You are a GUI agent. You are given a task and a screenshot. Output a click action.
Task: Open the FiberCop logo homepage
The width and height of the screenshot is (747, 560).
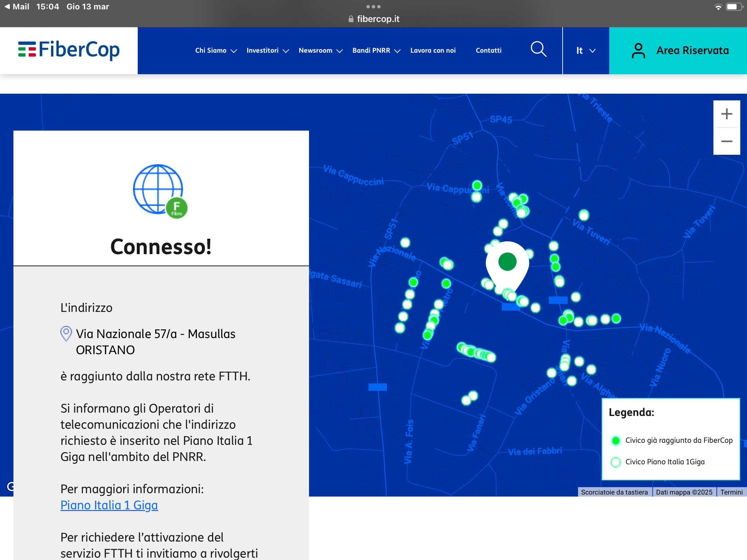[69, 50]
